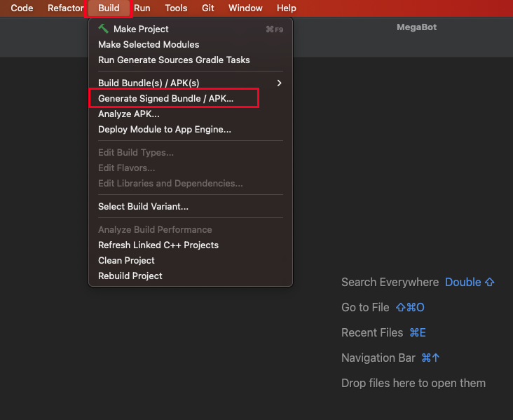Select Make Selected Modules
Image resolution: width=513 pixels, height=420 pixels.
click(191, 44)
